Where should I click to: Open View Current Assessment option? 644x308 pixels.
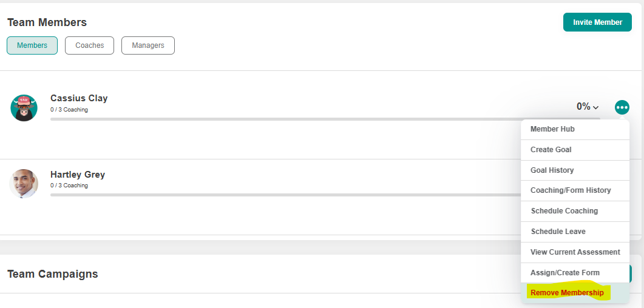575,252
